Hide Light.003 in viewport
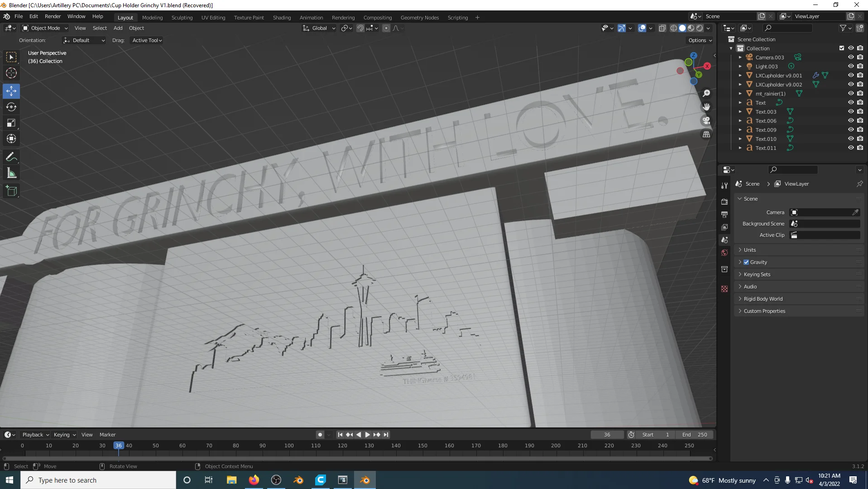The height and width of the screenshot is (489, 868). (x=851, y=66)
